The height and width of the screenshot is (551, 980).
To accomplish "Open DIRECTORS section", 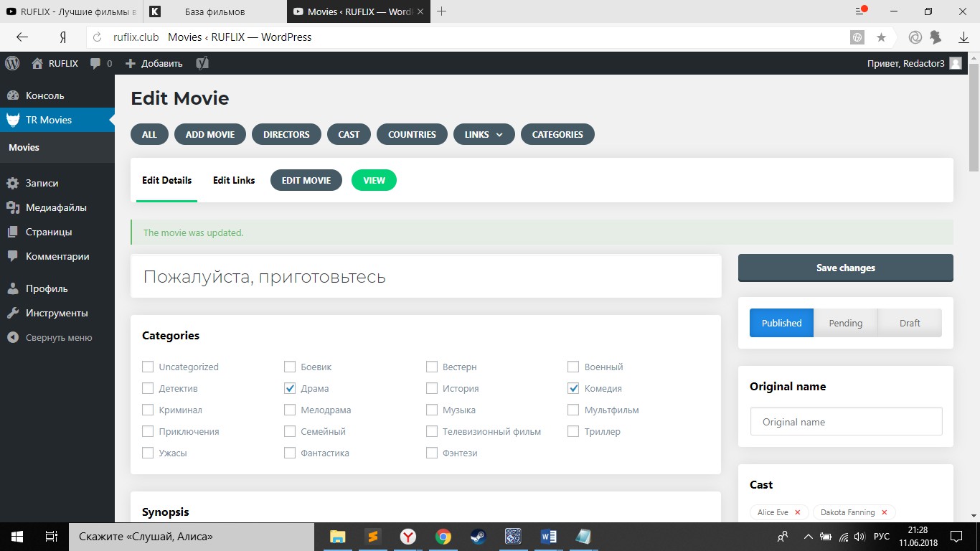I will click(286, 134).
